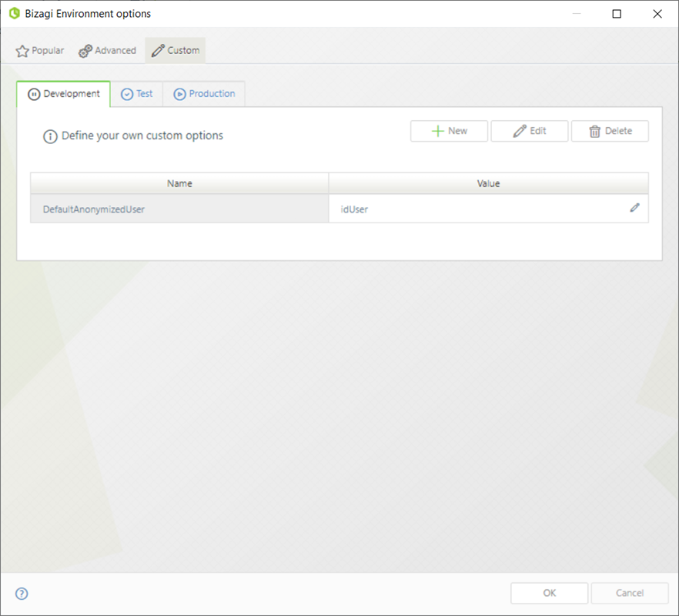Cancel the environment options dialog
This screenshot has width=679, height=616.
[x=630, y=593]
